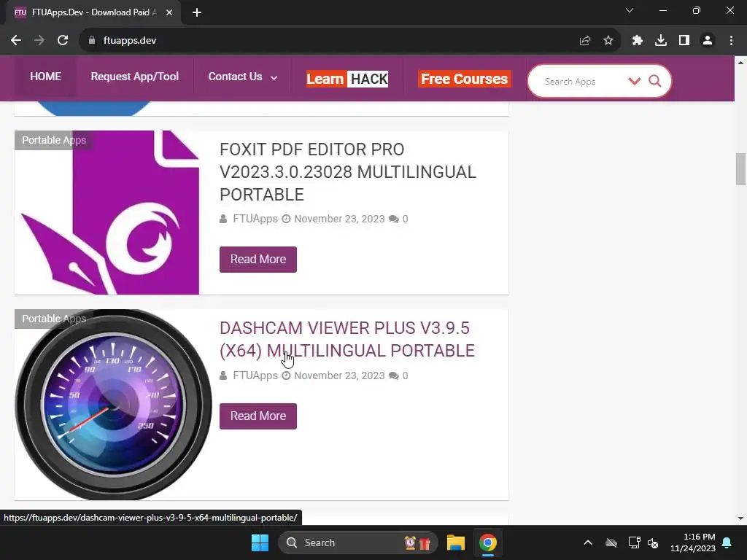Open the Free Courses link
Screen dimensions: 747x560
465,79
